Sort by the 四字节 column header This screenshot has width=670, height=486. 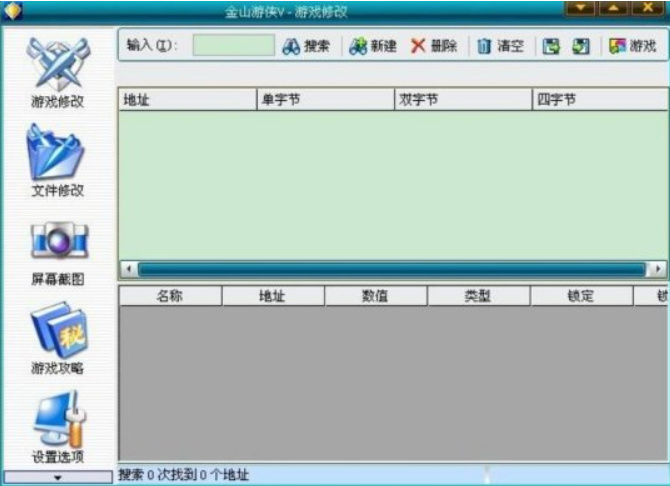pos(600,100)
